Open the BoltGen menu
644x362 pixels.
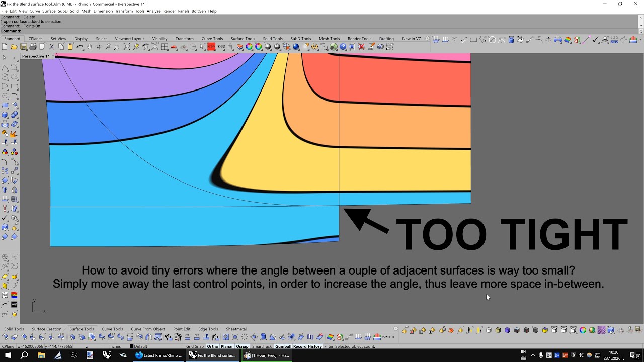tap(198, 11)
